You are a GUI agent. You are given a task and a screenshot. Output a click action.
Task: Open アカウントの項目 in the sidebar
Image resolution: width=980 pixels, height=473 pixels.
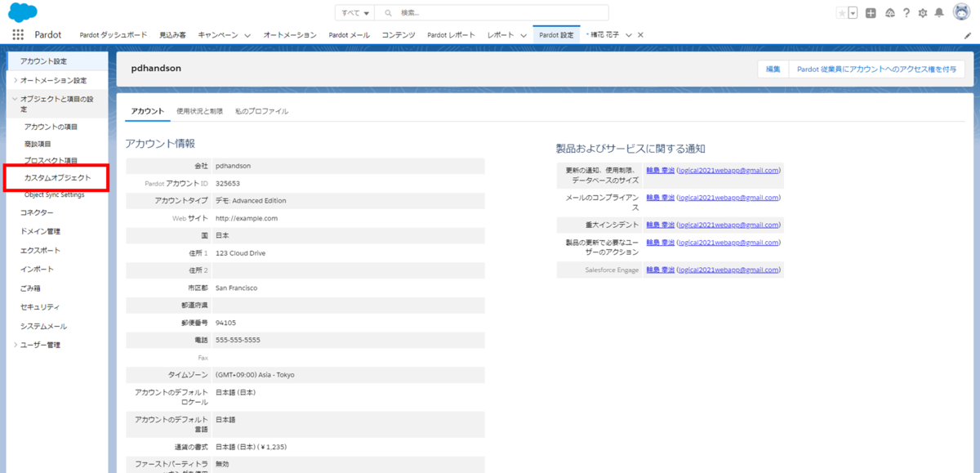click(51, 127)
